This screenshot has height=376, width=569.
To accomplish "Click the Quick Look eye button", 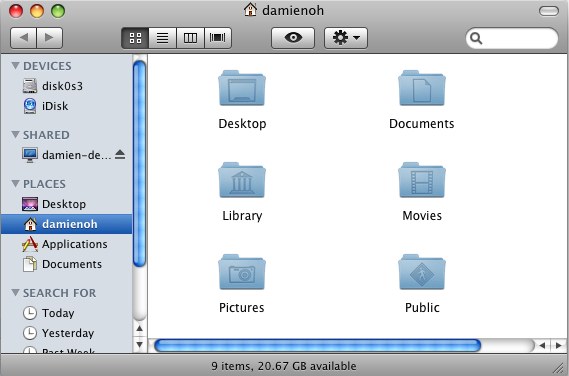I will point(293,38).
